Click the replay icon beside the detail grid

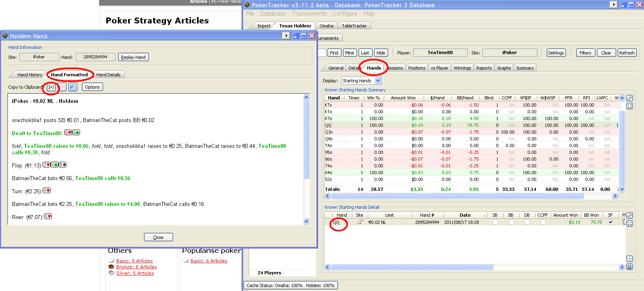[629, 259]
